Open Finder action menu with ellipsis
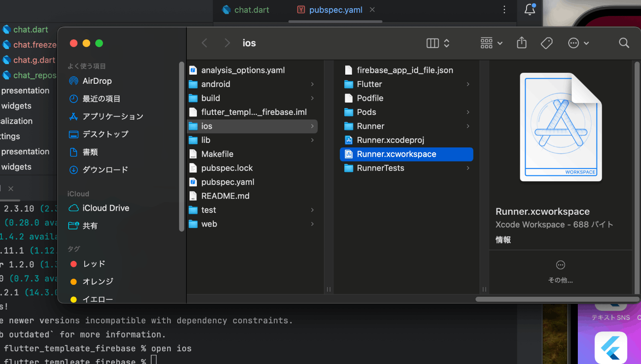This screenshot has height=364, width=641. (578, 43)
